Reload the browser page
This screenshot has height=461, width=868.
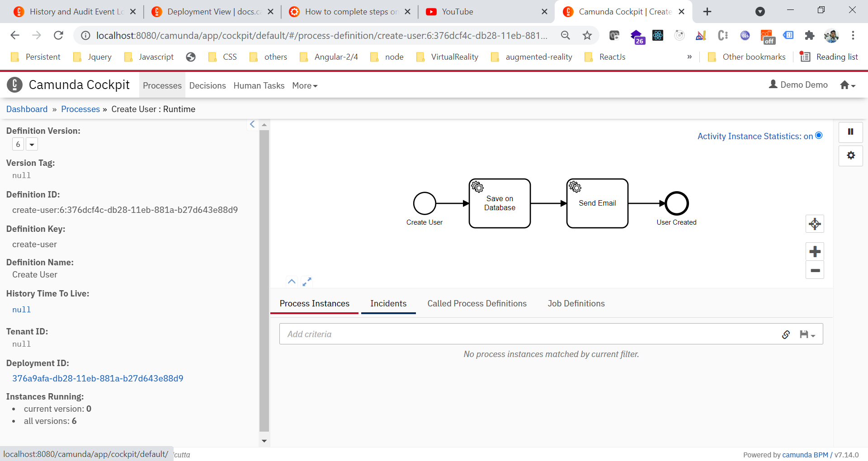coord(58,35)
